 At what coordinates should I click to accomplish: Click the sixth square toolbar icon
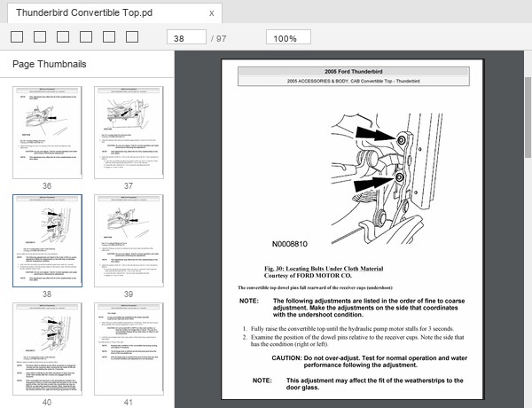click(x=132, y=36)
